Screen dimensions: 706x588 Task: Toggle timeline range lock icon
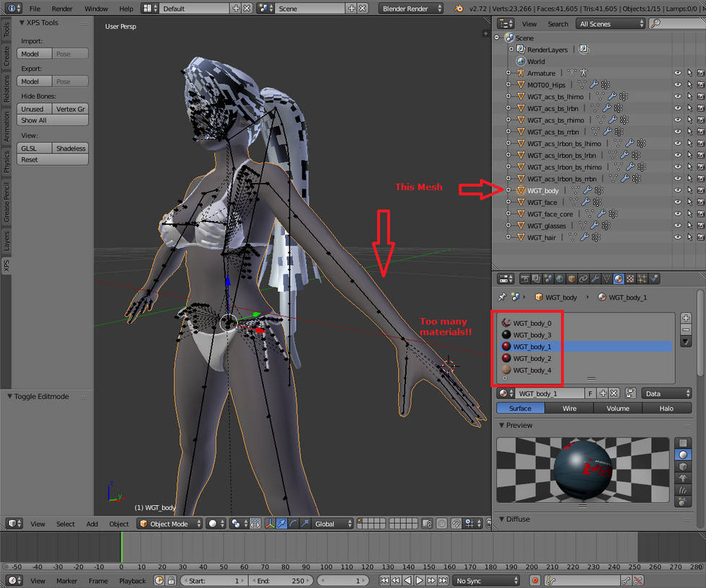(171, 580)
